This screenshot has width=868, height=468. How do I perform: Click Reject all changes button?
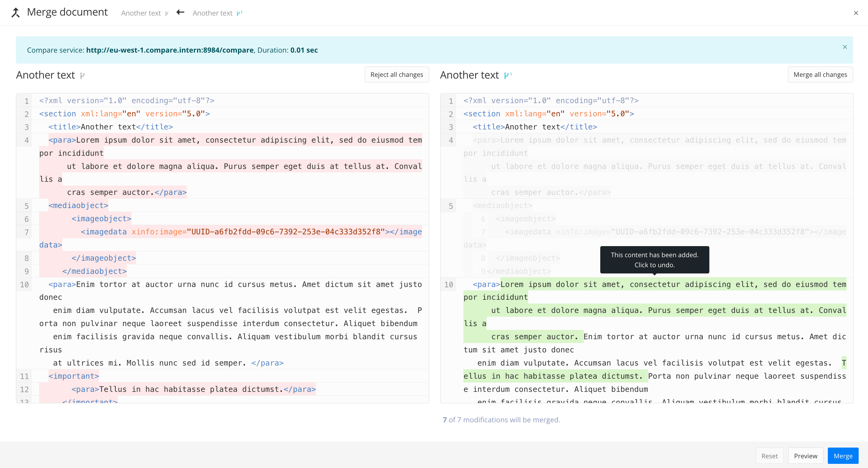click(x=397, y=74)
